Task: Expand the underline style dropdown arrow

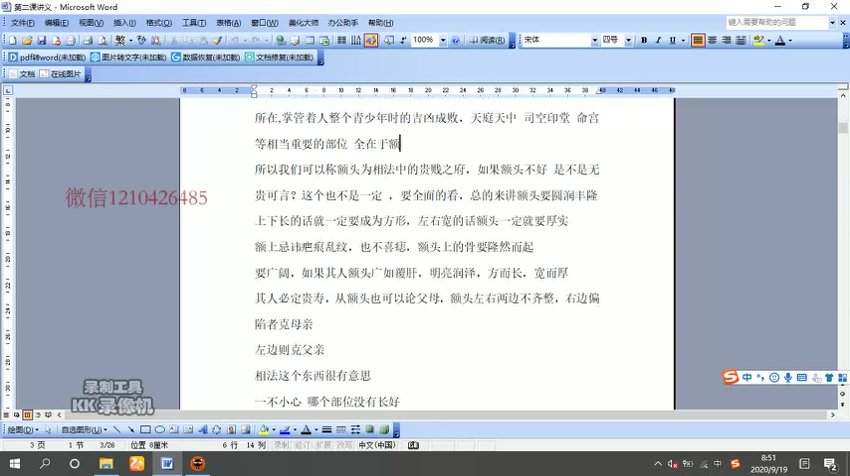Action: click(683, 40)
